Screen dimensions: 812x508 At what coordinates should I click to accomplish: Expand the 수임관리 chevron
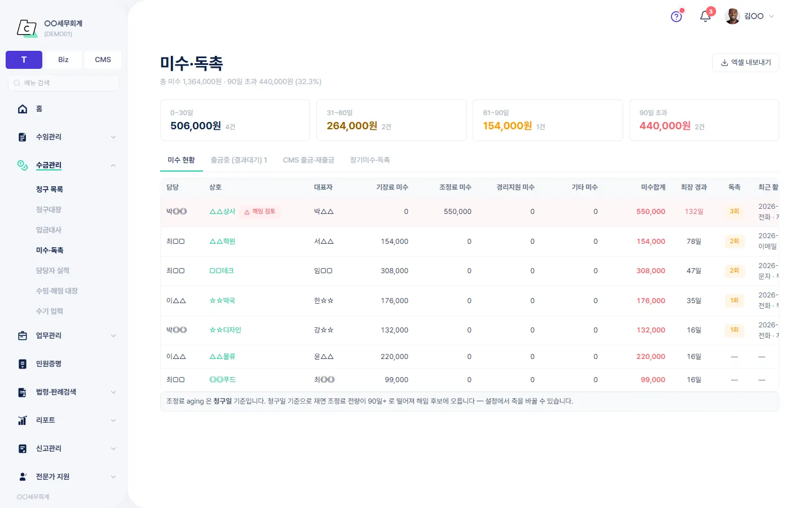click(113, 137)
